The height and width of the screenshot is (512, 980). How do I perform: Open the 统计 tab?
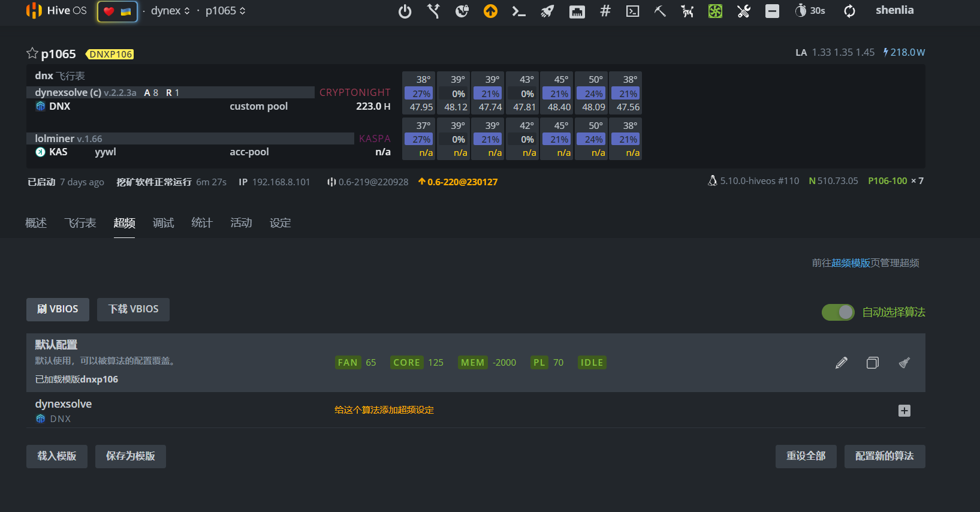click(x=202, y=223)
